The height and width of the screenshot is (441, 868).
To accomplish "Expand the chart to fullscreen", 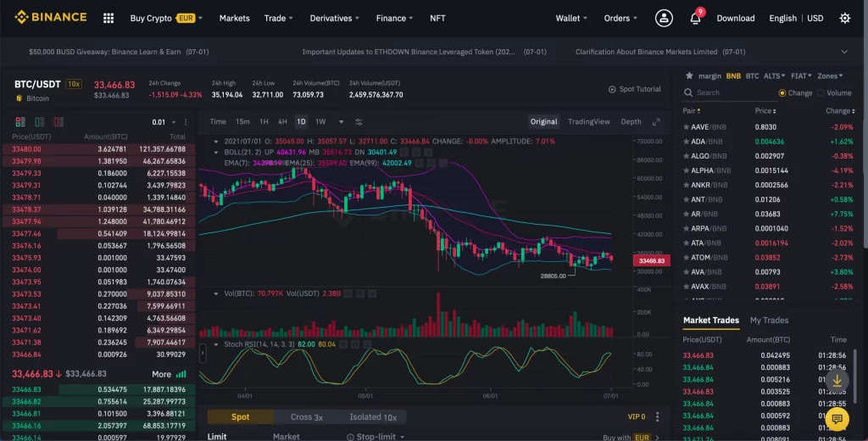I will [655, 122].
